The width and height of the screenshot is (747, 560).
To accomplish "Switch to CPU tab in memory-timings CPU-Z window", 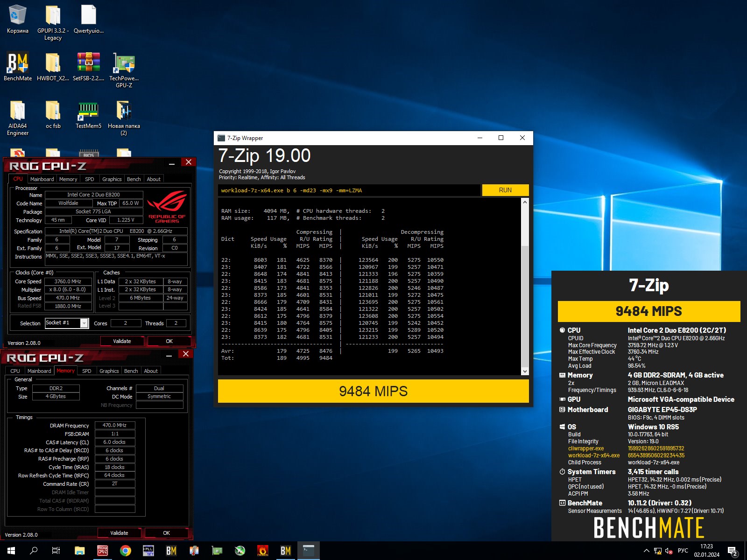I will click(x=15, y=371).
